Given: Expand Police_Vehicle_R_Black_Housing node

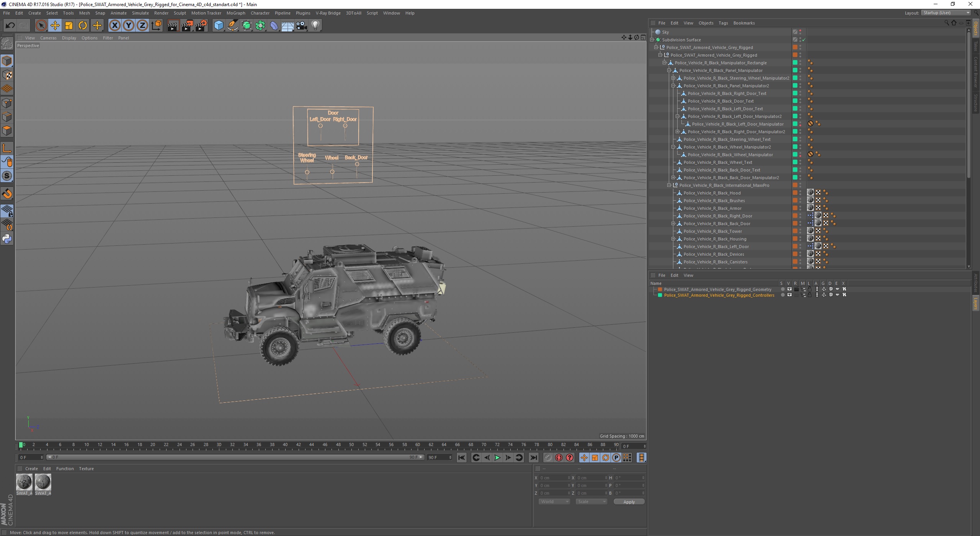Looking at the screenshot, I should point(673,239).
